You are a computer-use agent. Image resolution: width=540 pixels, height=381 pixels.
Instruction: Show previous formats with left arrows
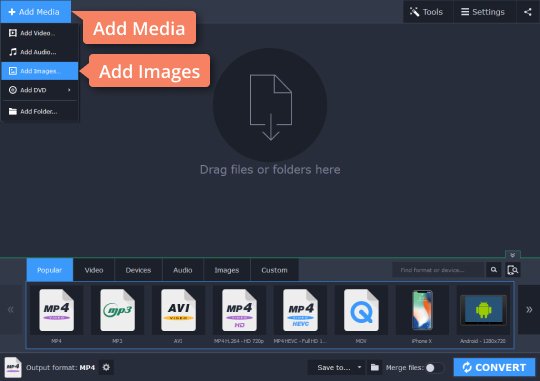tap(11, 309)
